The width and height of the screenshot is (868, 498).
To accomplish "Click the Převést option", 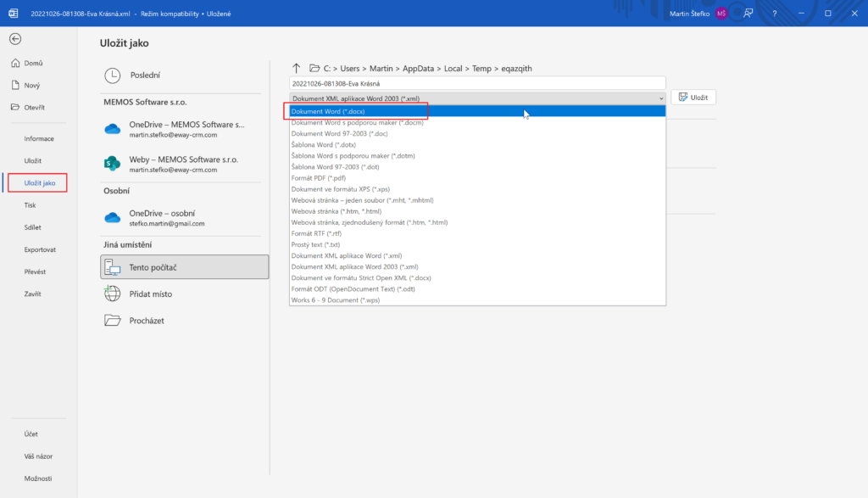I will [35, 271].
